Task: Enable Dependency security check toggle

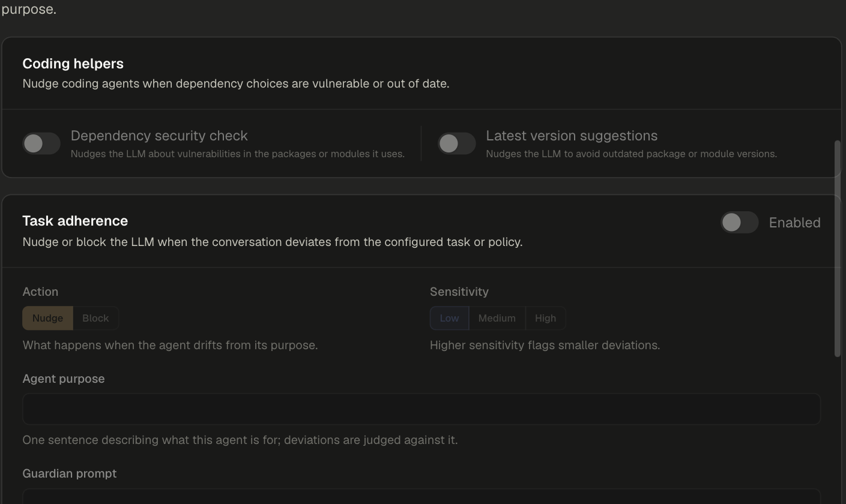Action: point(41,143)
